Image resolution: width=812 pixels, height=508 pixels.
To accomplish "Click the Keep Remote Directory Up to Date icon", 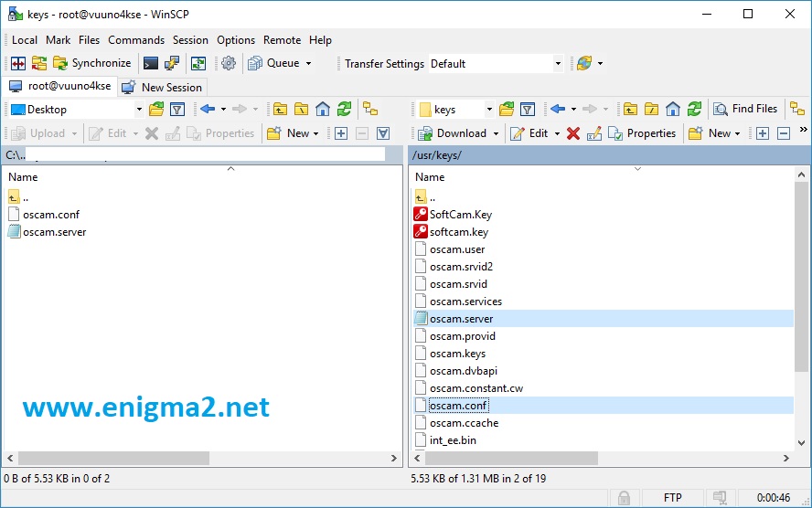I will (198, 63).
